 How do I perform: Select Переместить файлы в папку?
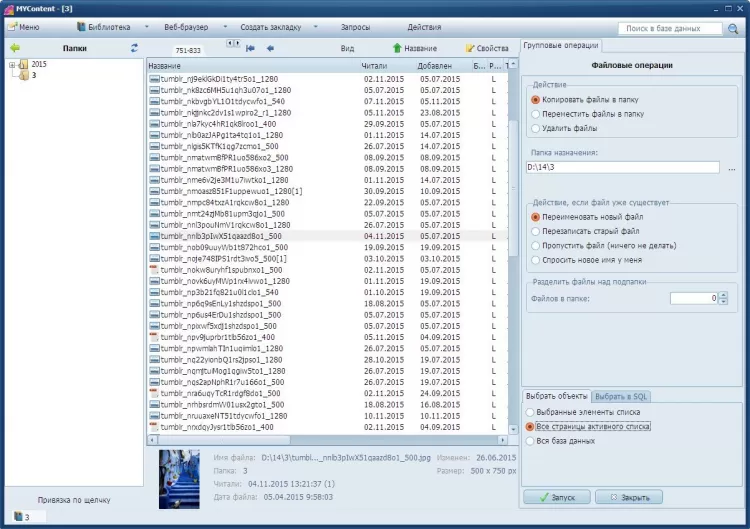tap(587, 114)
